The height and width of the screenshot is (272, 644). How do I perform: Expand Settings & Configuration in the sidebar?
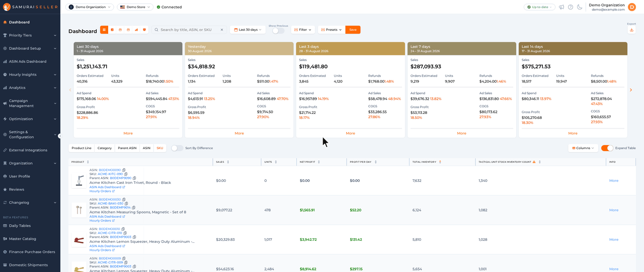[30, 134]
